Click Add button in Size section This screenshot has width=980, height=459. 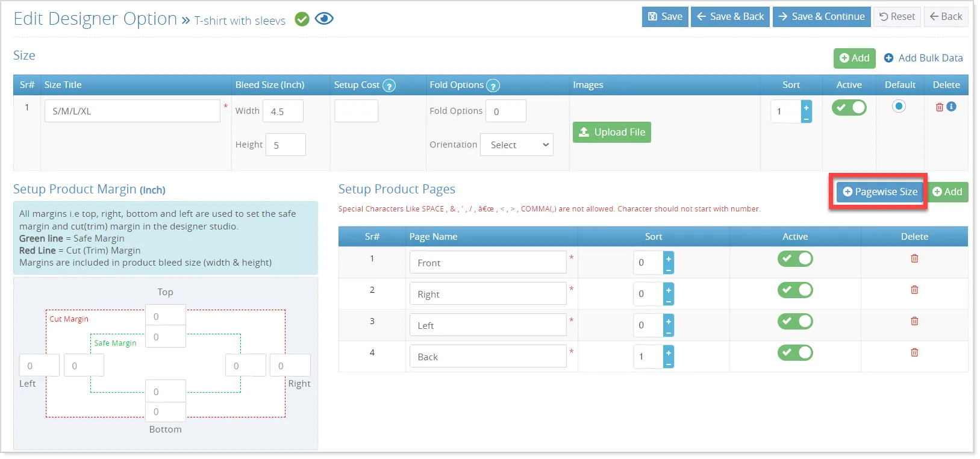point(854,58)
